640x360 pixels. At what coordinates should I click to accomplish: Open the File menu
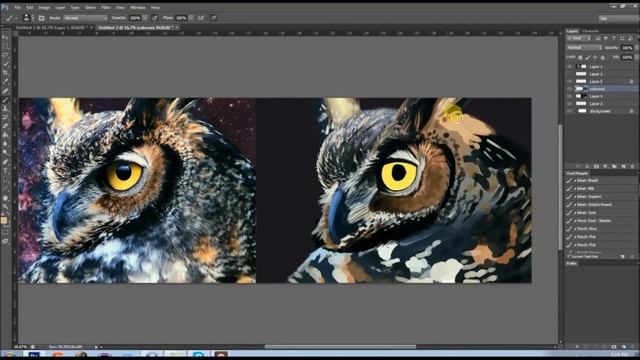point(18,7)
